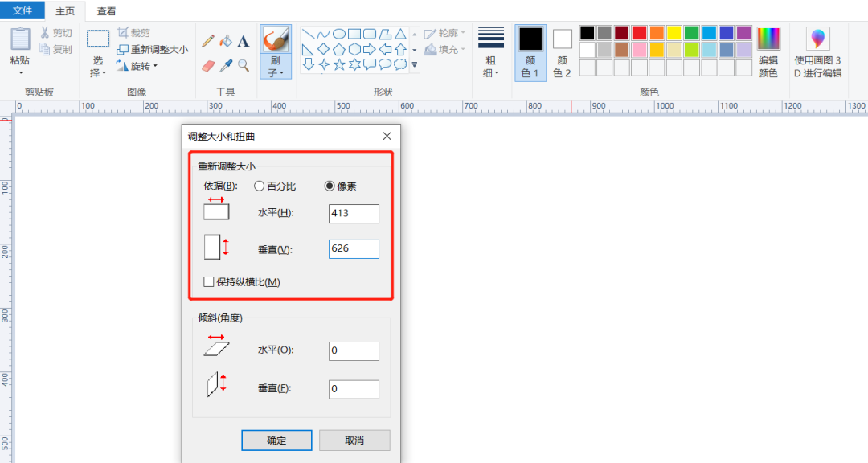868x463 pixels.
Task: Select the 百分比 radio button
Action: [x=258, y=186]
